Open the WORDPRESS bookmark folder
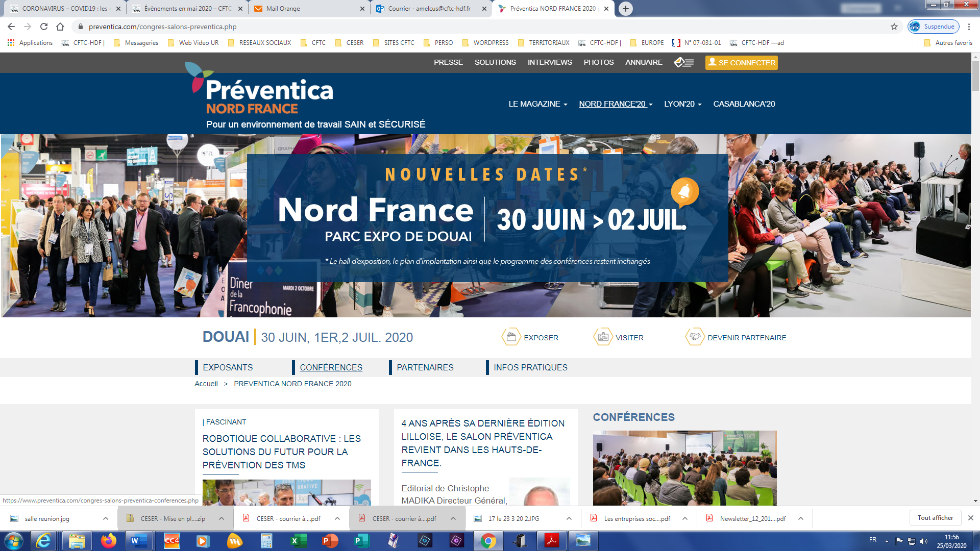 pos(485,43)
